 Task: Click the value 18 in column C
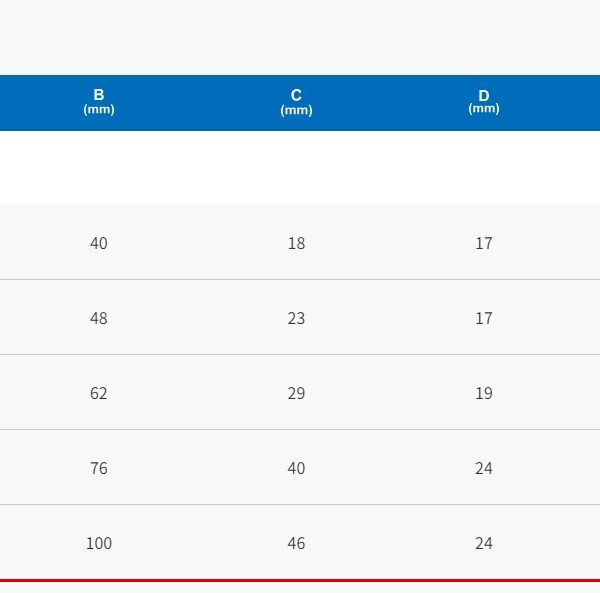coord(296,243)
